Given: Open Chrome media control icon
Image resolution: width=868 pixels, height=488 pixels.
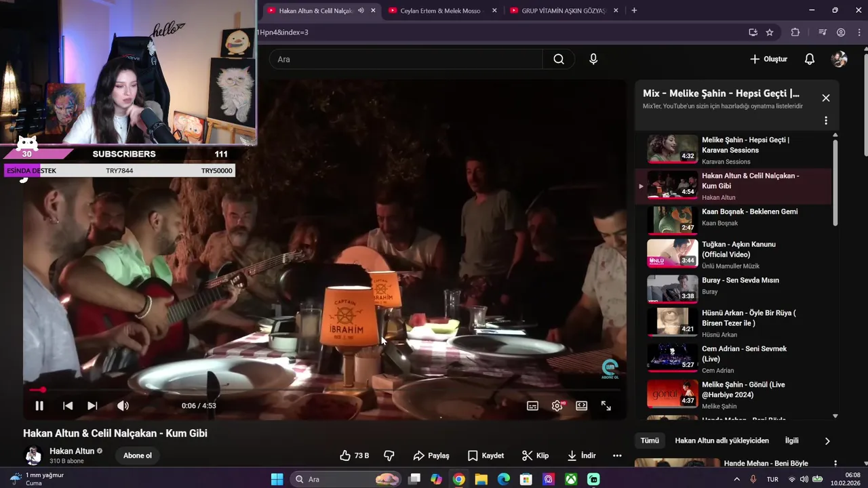Looking at the screenshot, I should (x=823, y=32).
